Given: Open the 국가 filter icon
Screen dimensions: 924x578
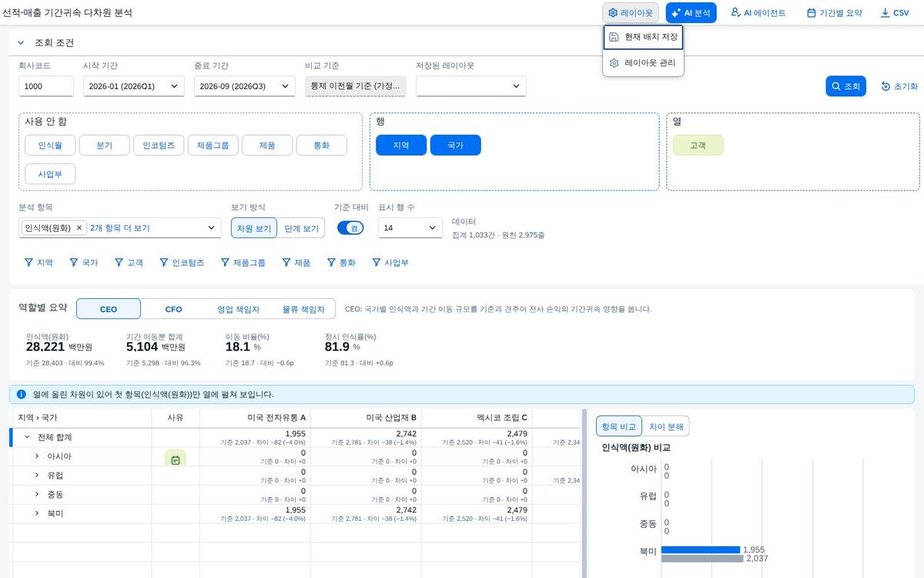Looking at the screenshot, I should 74,263.
